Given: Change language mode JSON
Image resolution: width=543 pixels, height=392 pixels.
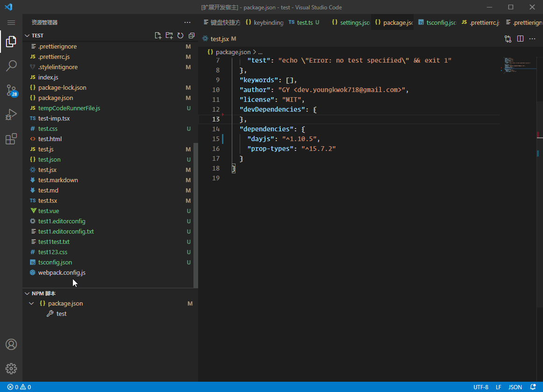Looking at the screenshot, I should 515,387.
